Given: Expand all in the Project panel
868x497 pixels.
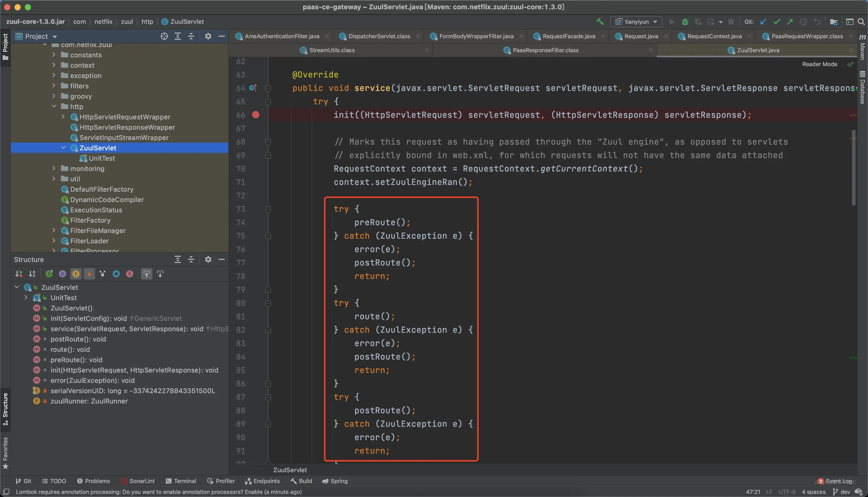Looking at the screenshot, I should 177,36.
